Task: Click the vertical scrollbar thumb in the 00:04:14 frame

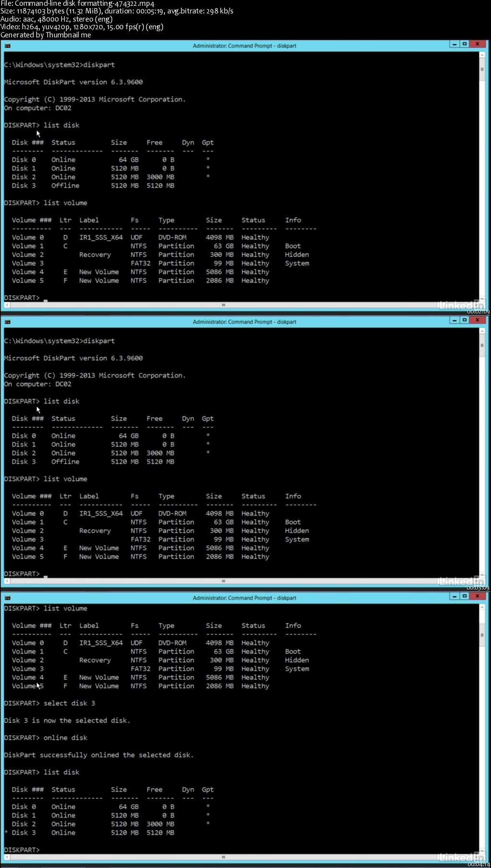Action: pos(482,635)
